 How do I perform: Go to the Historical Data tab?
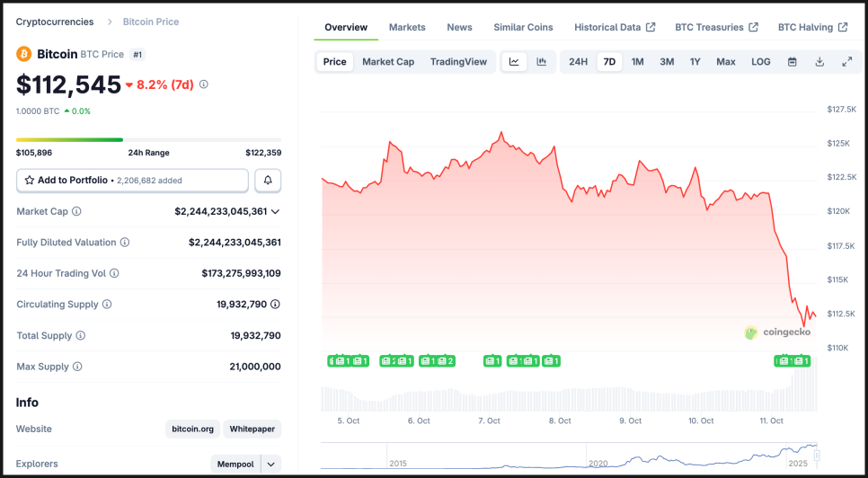[x=615, y=27]
